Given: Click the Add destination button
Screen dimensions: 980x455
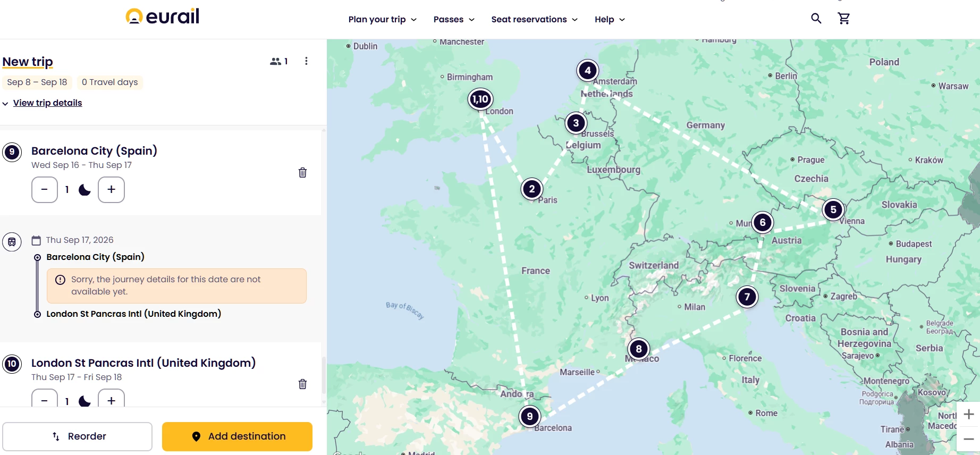Looking at the screenshot, I should point(237,436).
